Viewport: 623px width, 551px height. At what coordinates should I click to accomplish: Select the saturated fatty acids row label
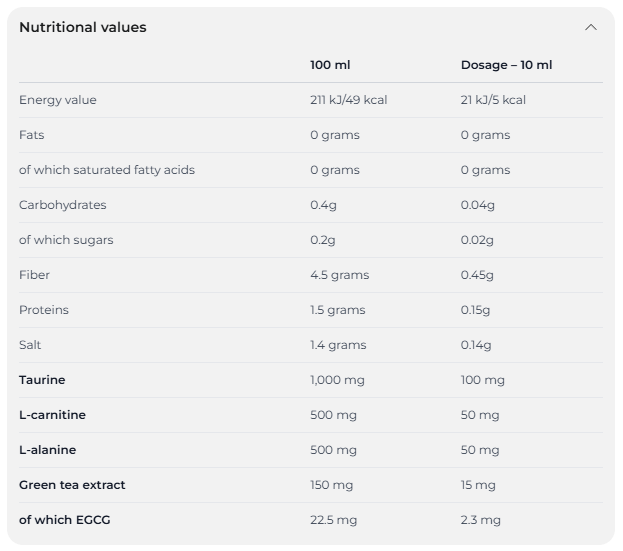click(x=107, y=170)
